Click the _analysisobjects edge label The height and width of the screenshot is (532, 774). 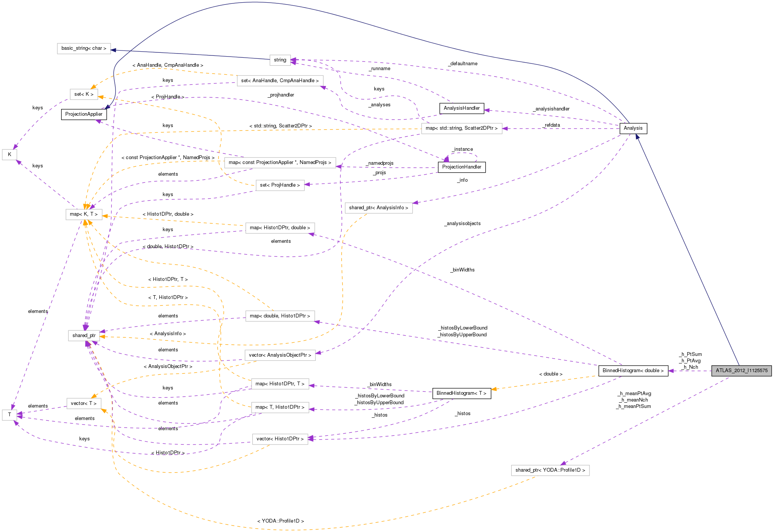(x=462, y=224)
